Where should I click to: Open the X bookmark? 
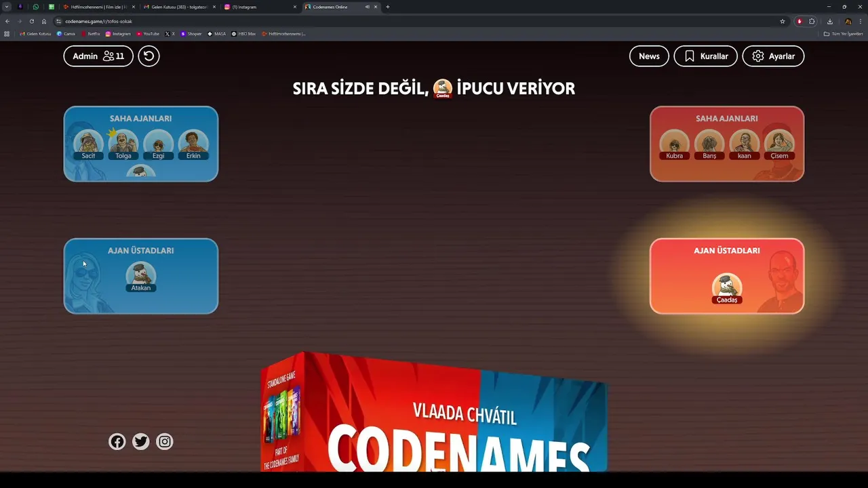pos(170,33)
